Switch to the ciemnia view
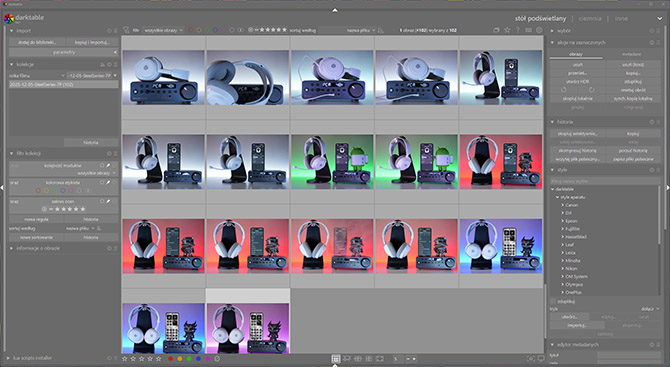Screen dimensions: 670x367 click(x=590, y=18)
